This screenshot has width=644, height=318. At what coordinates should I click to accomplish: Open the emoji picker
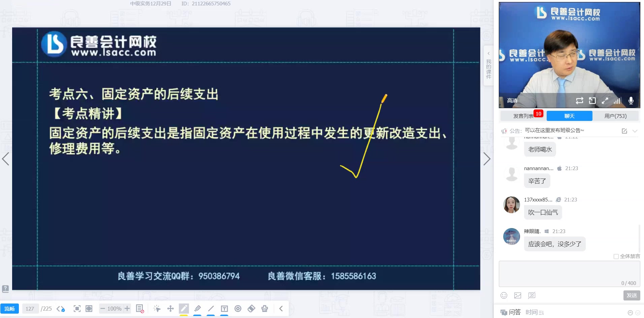pos(504,295)
